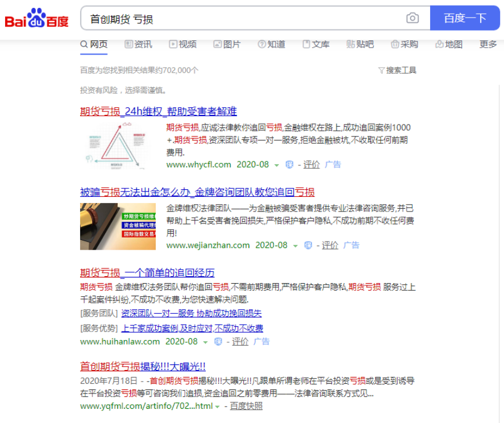
Task: Expand dropdown arrow after www.huihanlaw.com 2020-08
Action: click(205, 342)
